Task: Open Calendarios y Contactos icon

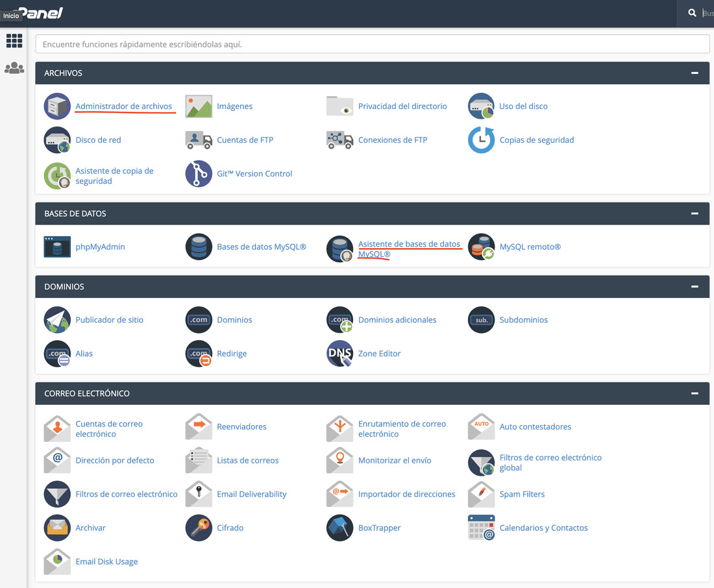Action: click(482, 528)
